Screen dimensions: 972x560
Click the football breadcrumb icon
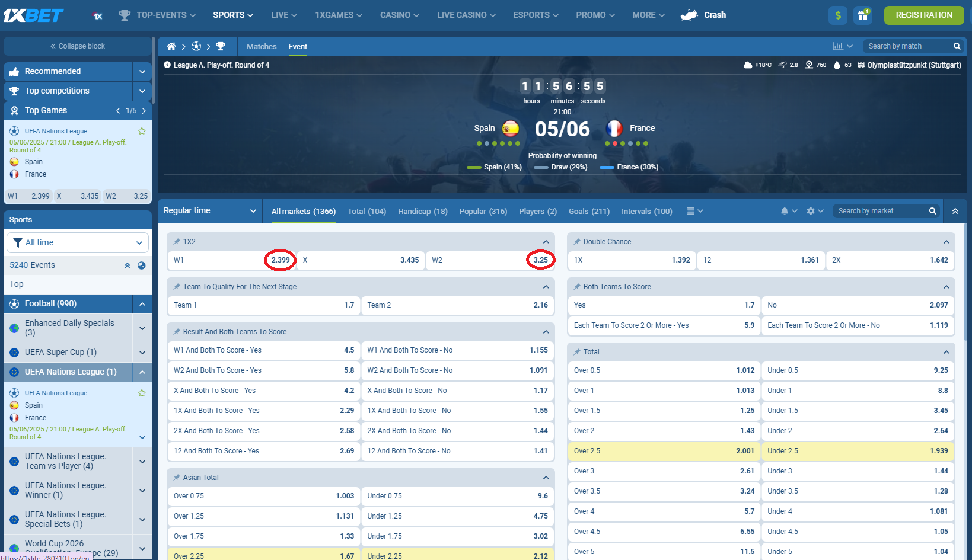click(x=196, y=46)
